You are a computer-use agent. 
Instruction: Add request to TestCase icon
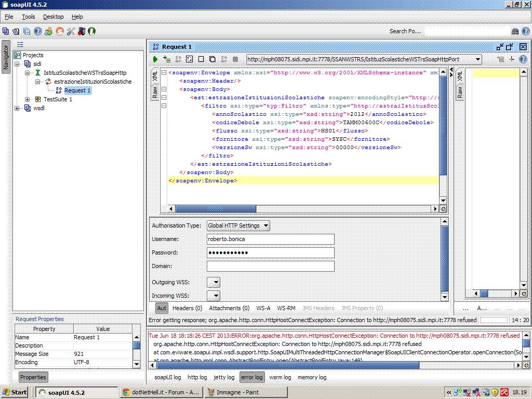click(167, 59)
